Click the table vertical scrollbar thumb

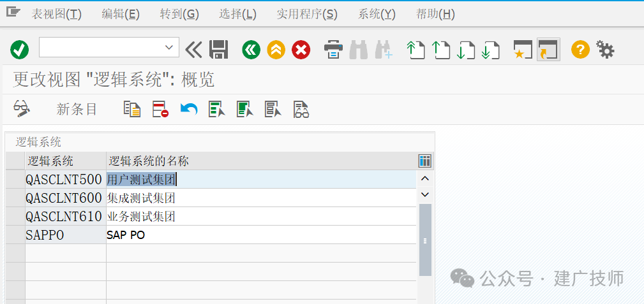425,240
